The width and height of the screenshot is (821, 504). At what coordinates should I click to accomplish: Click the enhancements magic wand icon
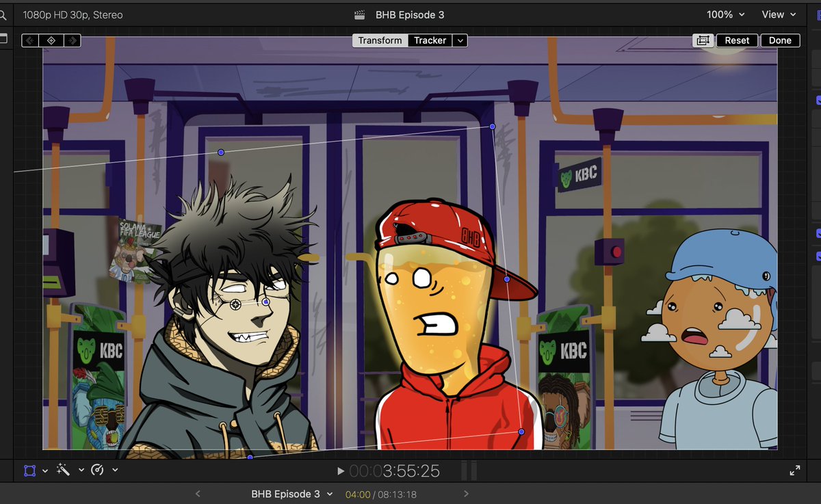click(x=63, y=470)
